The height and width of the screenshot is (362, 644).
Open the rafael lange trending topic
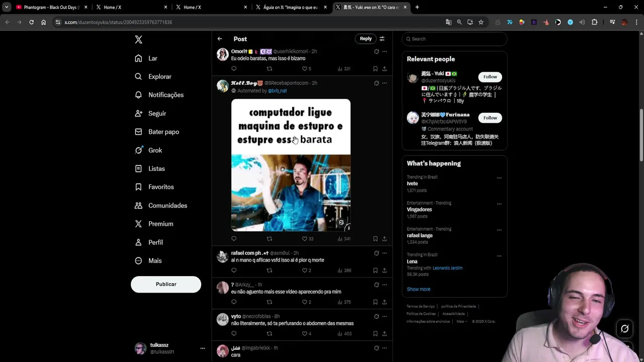pos(420,235)
